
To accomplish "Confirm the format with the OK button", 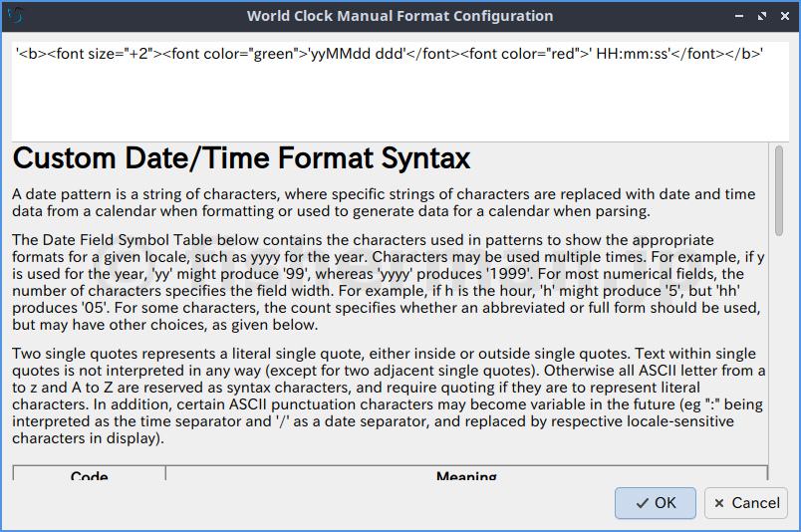I will coord(655,503).
